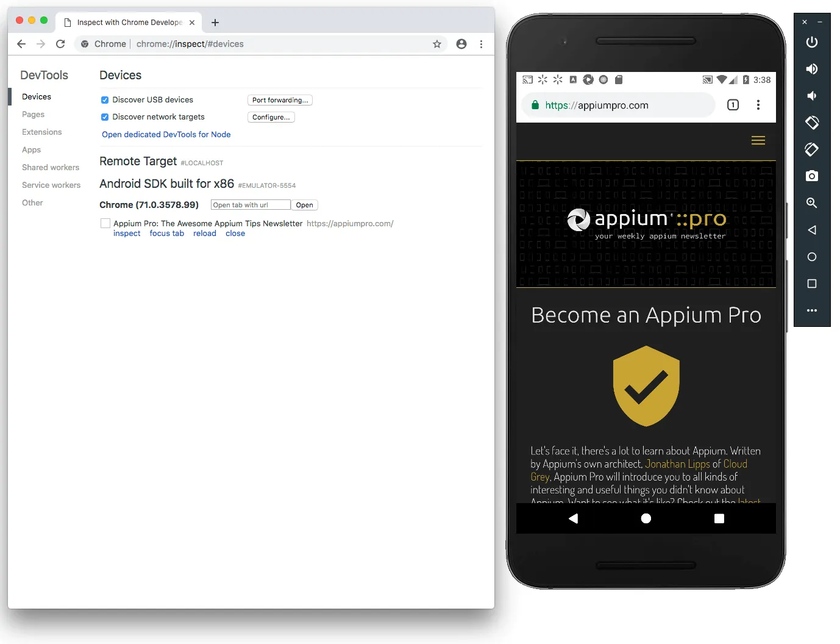Tap the Appium Pro logo banner
Viewport: 840px width, 644px height.
tap(646, 224)
